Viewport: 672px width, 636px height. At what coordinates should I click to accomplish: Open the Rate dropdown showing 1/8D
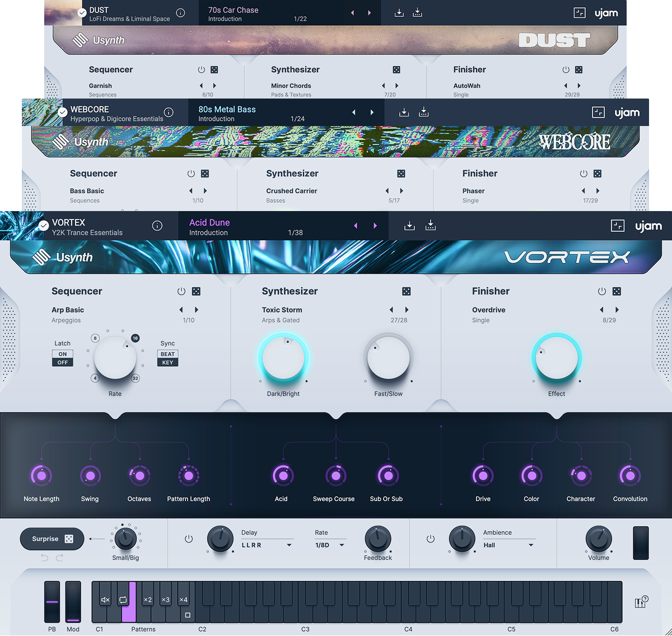[x=329, y=544]
